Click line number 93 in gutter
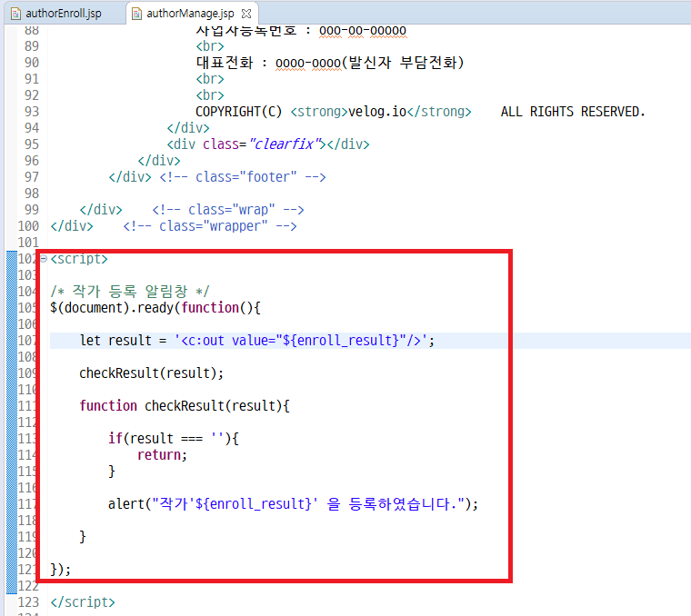Screen dimensions: 691x616 pyautogui.click(x=32, y=112)
